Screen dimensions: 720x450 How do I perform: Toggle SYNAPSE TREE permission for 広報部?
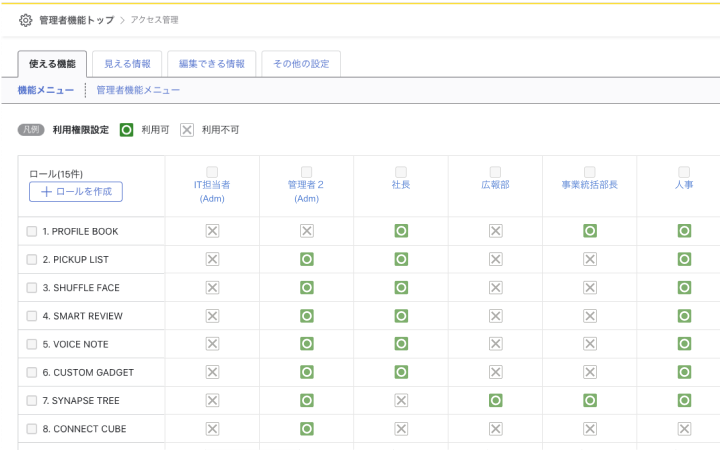pos(495,400)
